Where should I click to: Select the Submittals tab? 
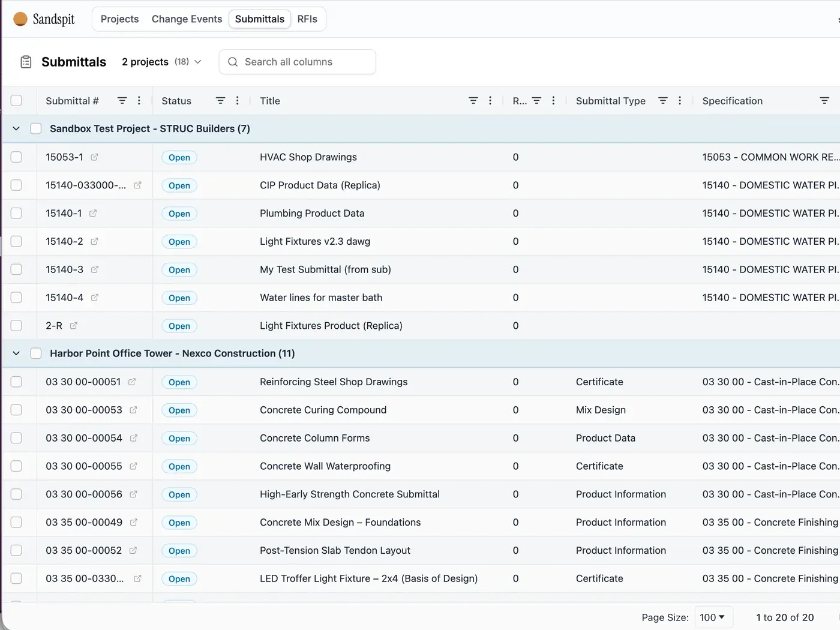[x=260, y=19]
